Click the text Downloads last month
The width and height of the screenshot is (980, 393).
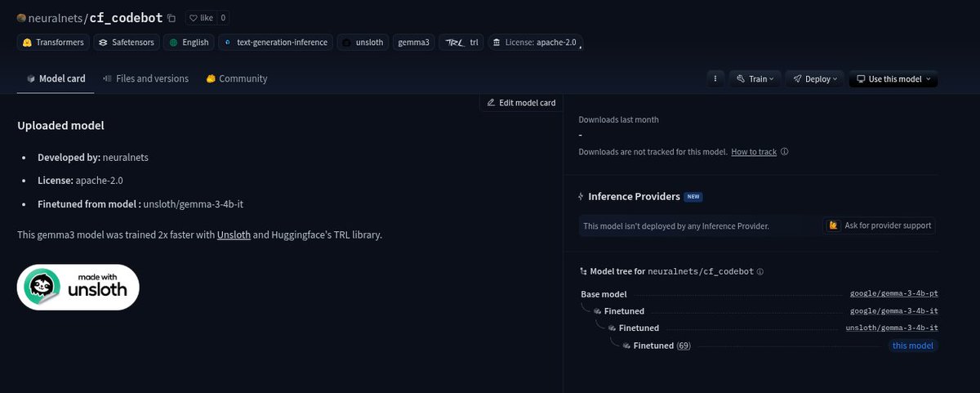click(x=619, y=120)
